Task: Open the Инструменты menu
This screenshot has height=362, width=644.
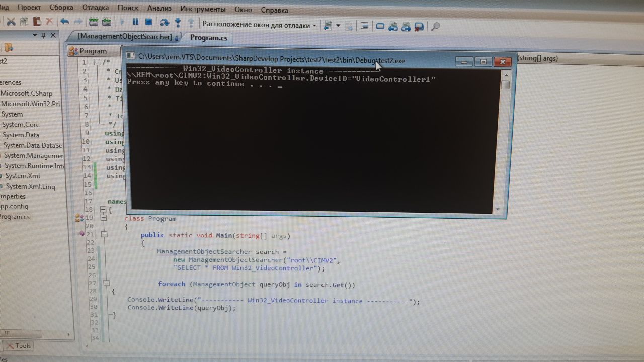Action: point(203,9)
